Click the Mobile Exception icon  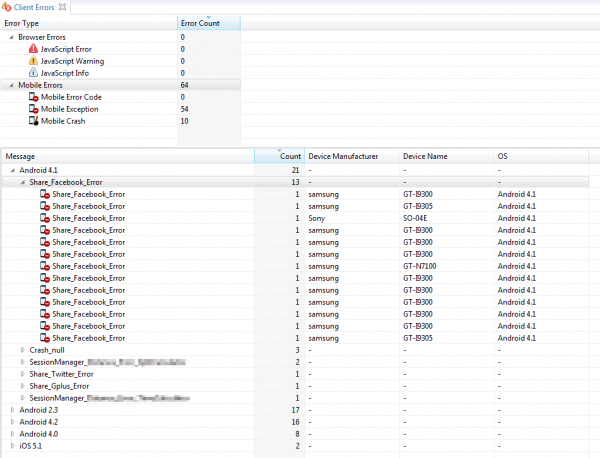click(34, 109)
